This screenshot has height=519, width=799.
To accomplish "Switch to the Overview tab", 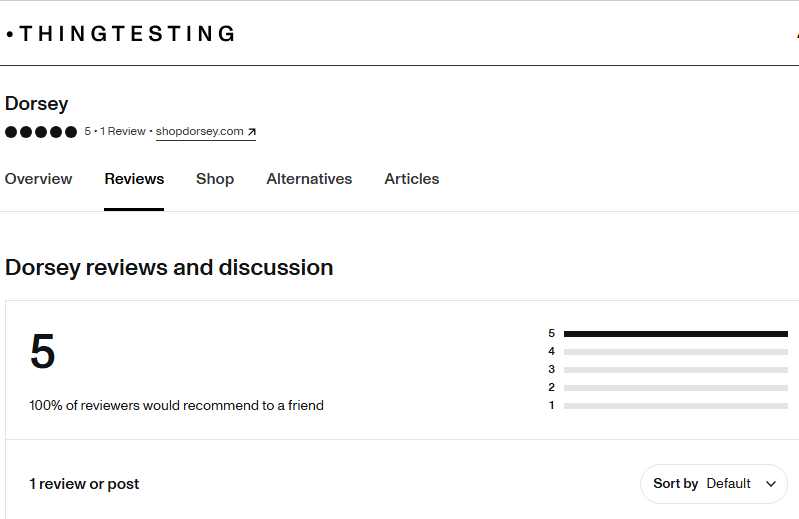I will (x=38, y=179).
